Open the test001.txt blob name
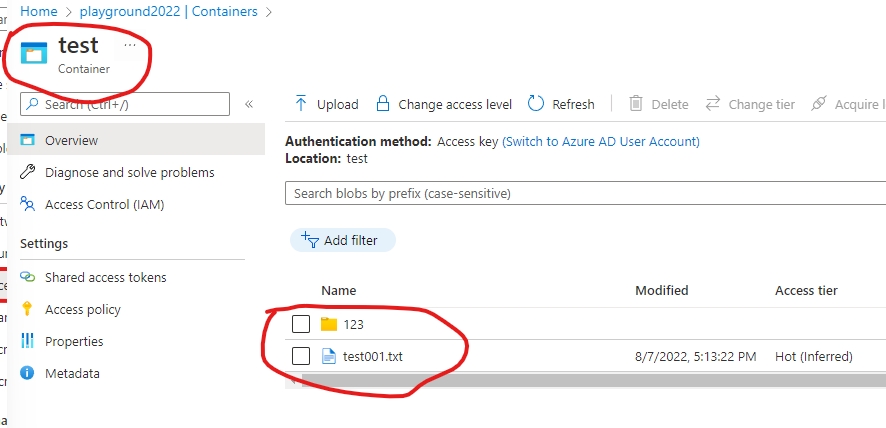 (373, 357)
